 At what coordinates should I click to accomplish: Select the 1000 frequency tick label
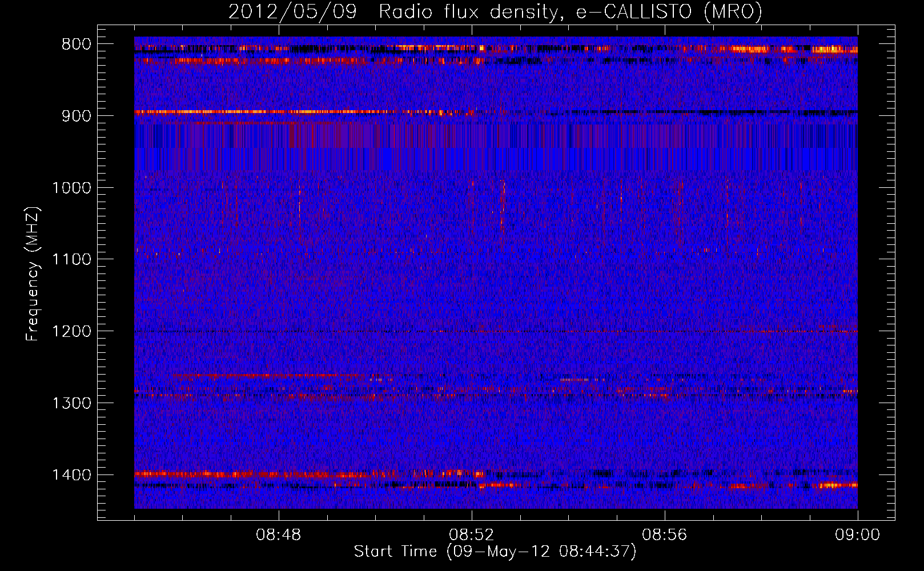coord(71,188)
